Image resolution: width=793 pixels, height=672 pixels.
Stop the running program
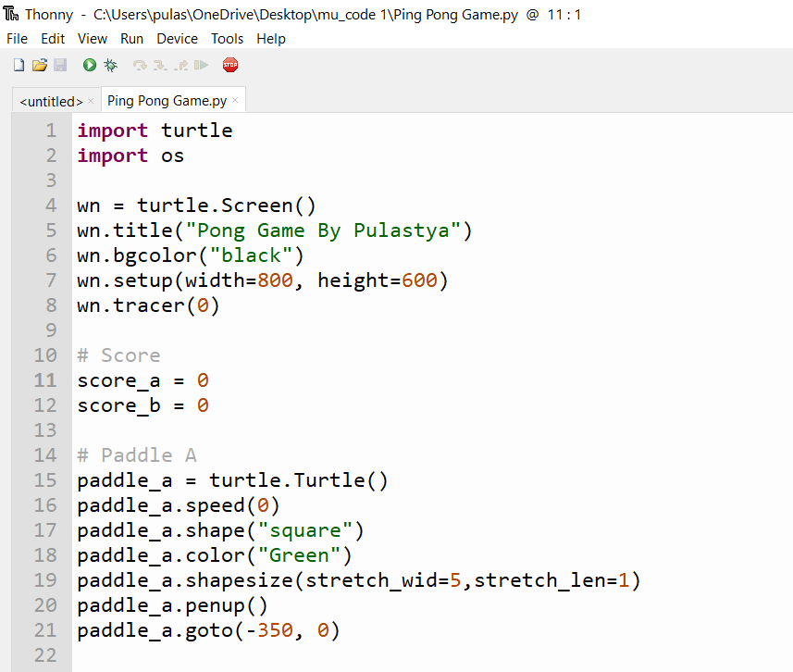click(x=230, y=65)
